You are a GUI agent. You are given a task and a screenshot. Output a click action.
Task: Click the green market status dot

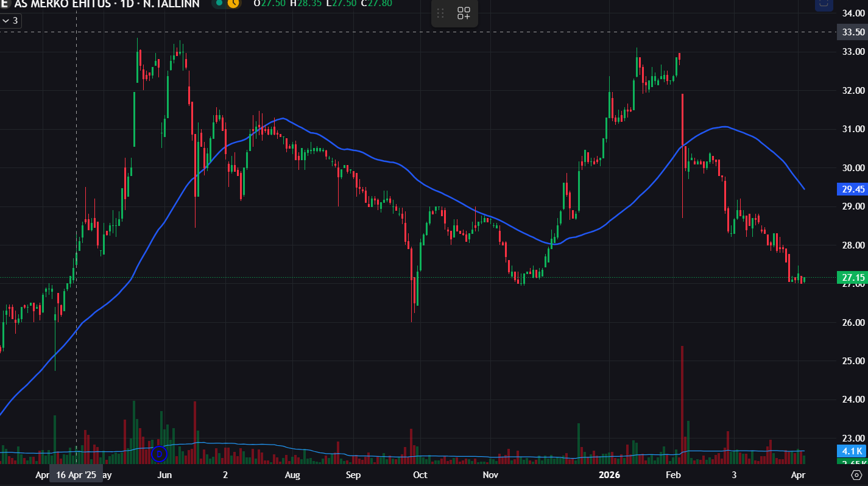click(x=219, y=2)
